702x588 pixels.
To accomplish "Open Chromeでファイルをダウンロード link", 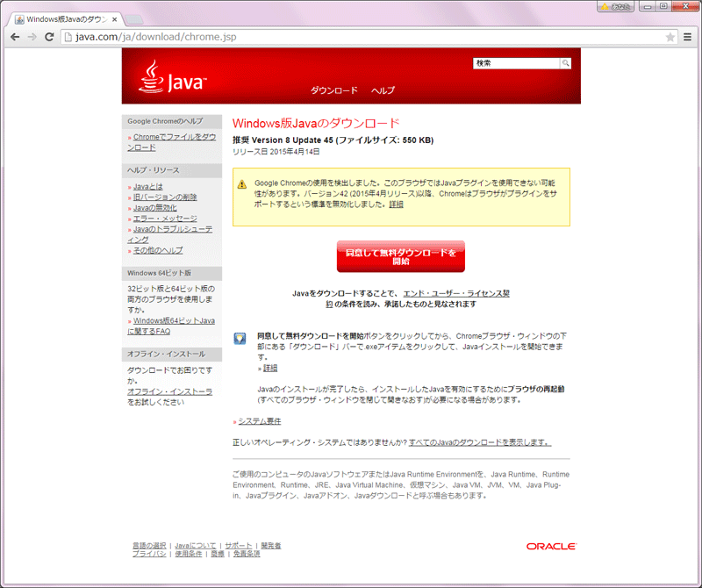I will point(172,142).
